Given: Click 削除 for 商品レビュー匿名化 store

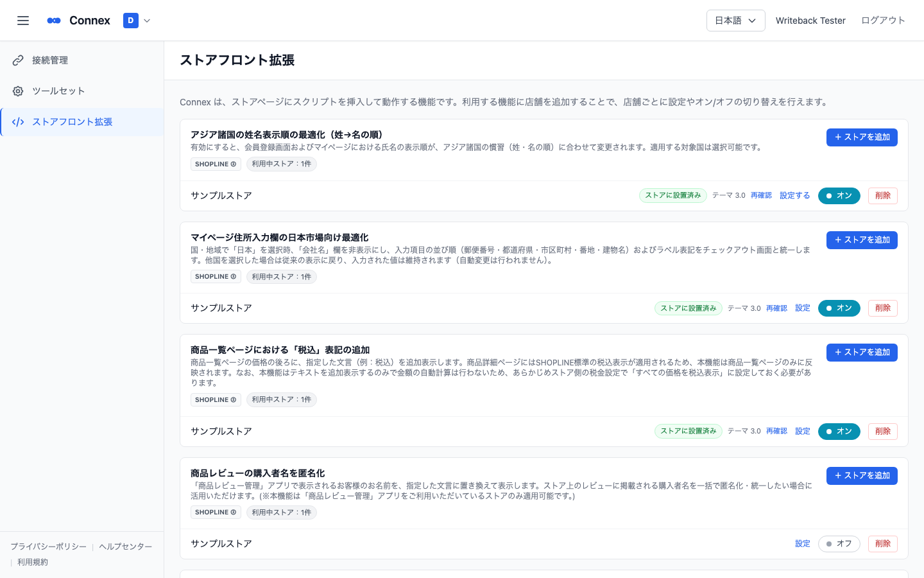Looking at the screenshot, I should tap(883, 544).
